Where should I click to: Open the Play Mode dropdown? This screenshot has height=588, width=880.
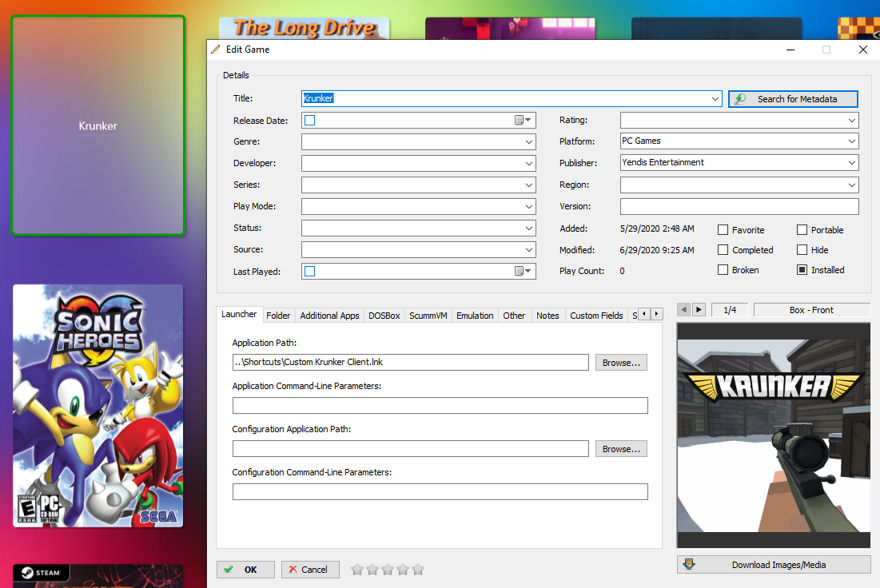pos(528,206)
